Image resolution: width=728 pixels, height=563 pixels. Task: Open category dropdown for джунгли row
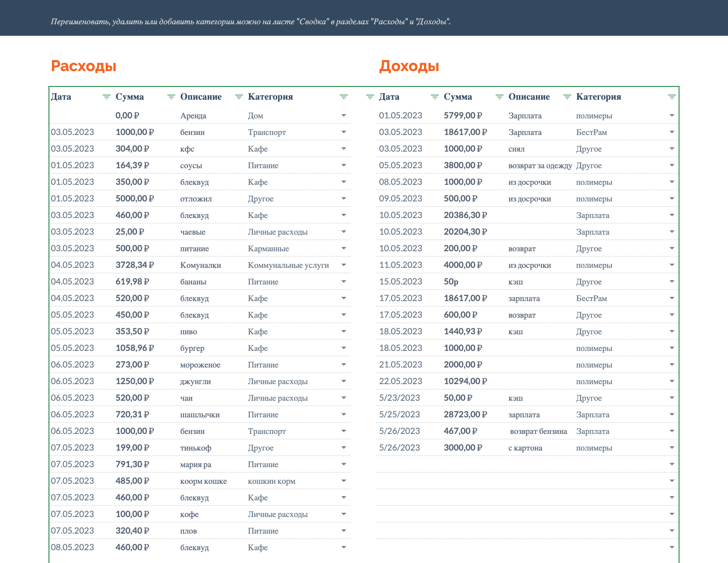[x=344, y=381]
